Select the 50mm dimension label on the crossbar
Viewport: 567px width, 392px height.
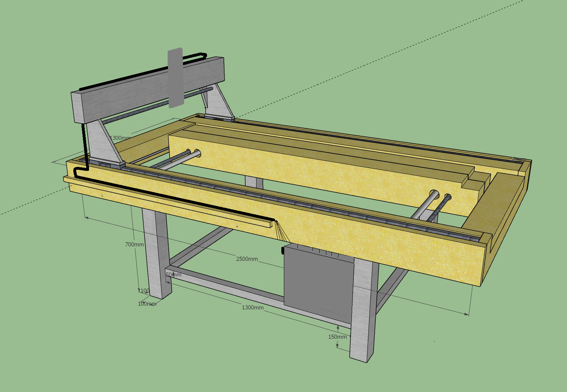(x=174, y=275)
